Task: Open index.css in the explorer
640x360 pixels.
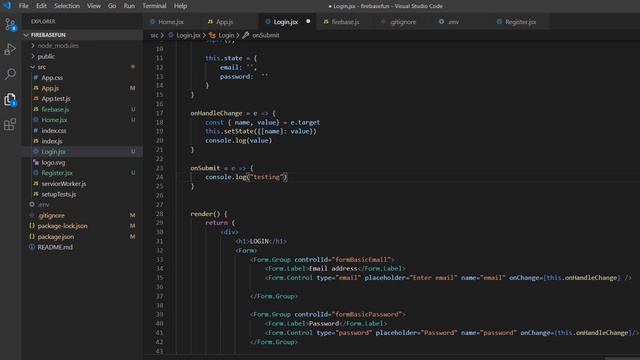Action: coord(82,131)
